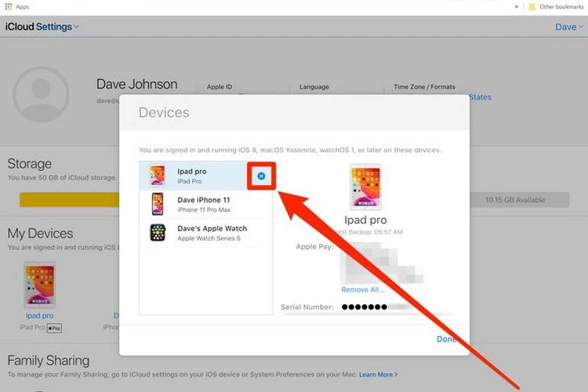Select the Ipad pro row in Devices list
This screenshot has width=588, height=392.
(x=206, y=176)
